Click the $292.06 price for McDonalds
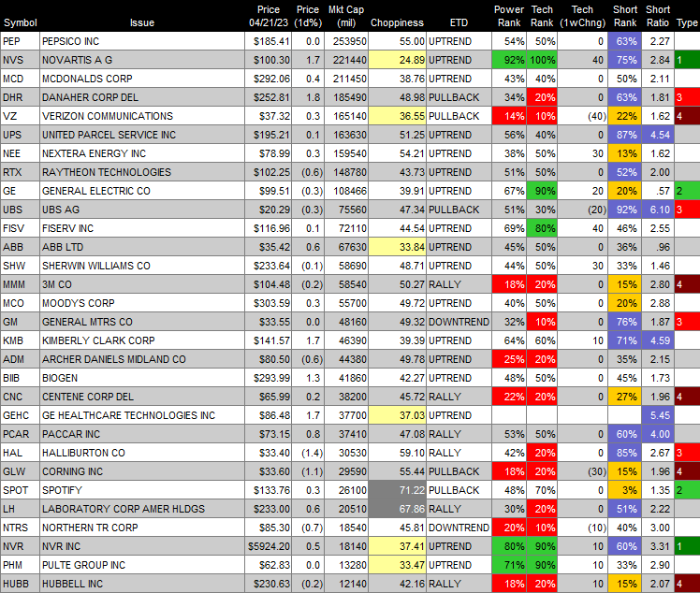Screen dimensions: 700x593 coord(269,79)
